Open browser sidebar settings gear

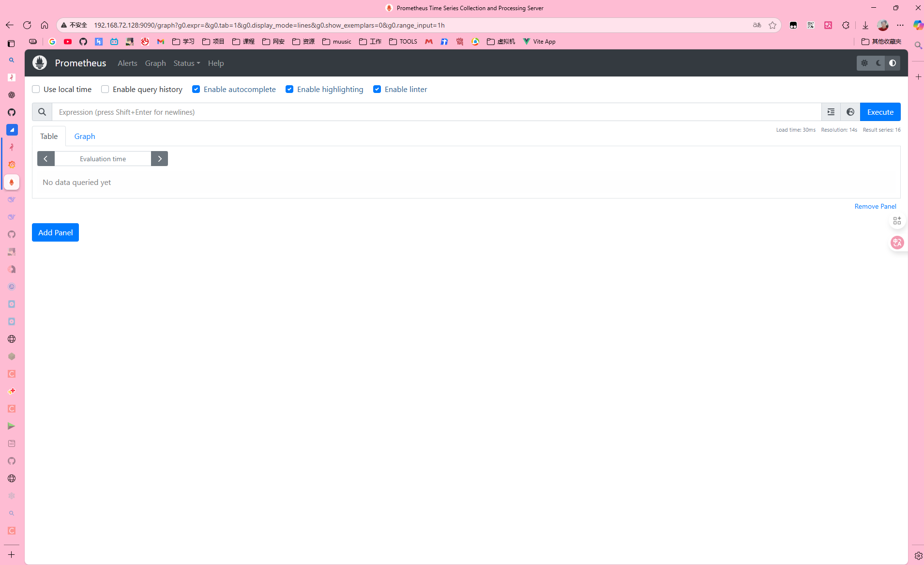tap(918, 556)
